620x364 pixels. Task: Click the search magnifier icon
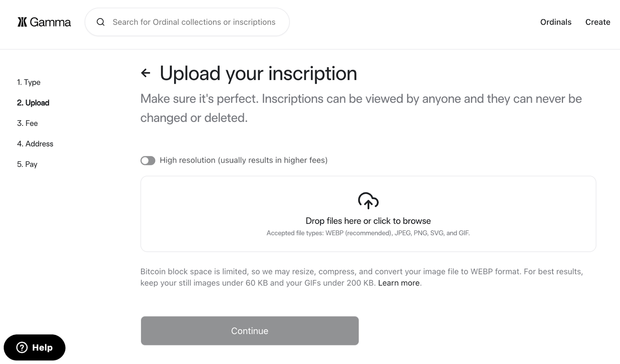101,22
